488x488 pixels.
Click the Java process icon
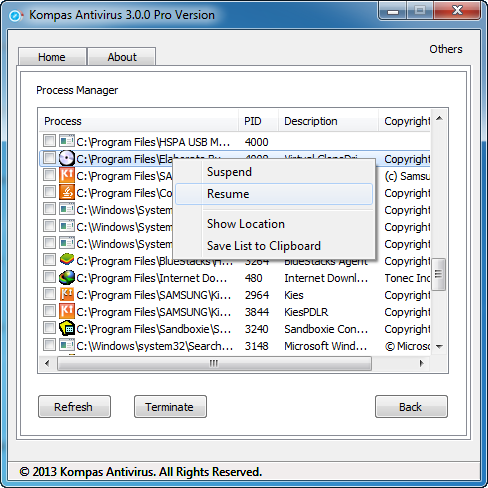pyautogui.click(x=67, y=192)
